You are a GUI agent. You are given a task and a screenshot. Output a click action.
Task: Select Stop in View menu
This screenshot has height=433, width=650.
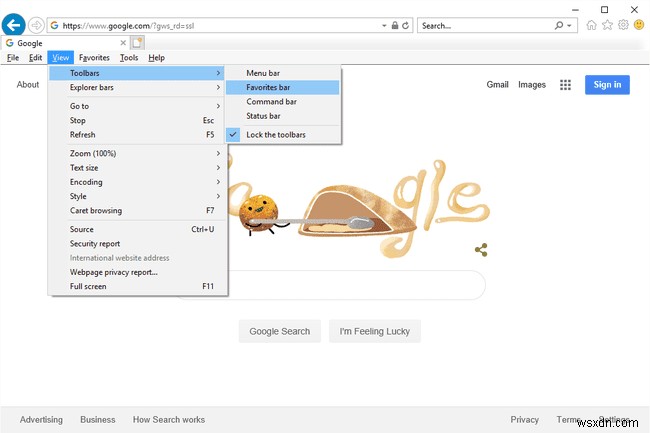click(138, 121)
